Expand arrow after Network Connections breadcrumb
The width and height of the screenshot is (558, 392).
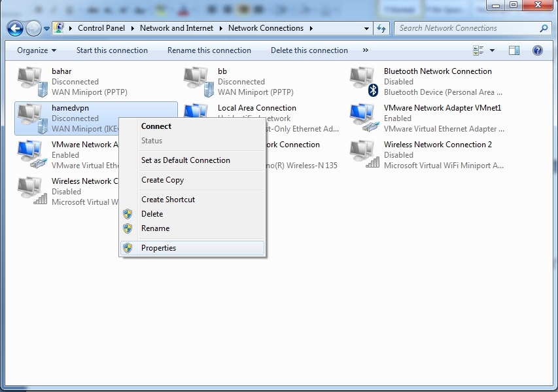[311, 28]
